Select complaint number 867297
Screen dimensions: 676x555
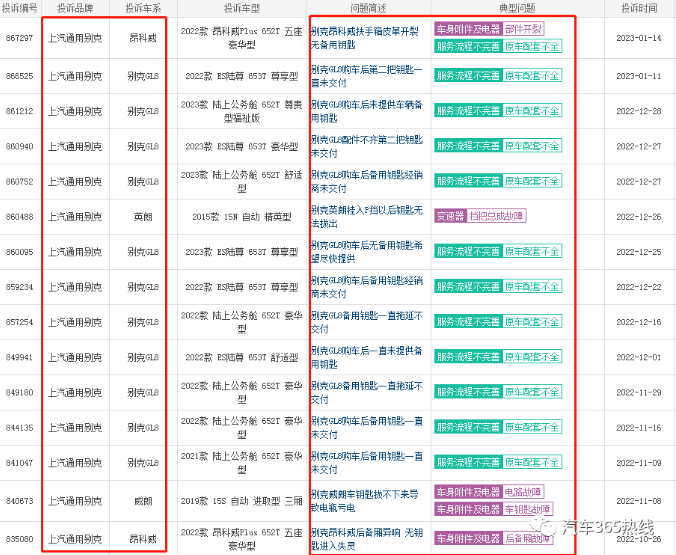(x=19, y=38)
